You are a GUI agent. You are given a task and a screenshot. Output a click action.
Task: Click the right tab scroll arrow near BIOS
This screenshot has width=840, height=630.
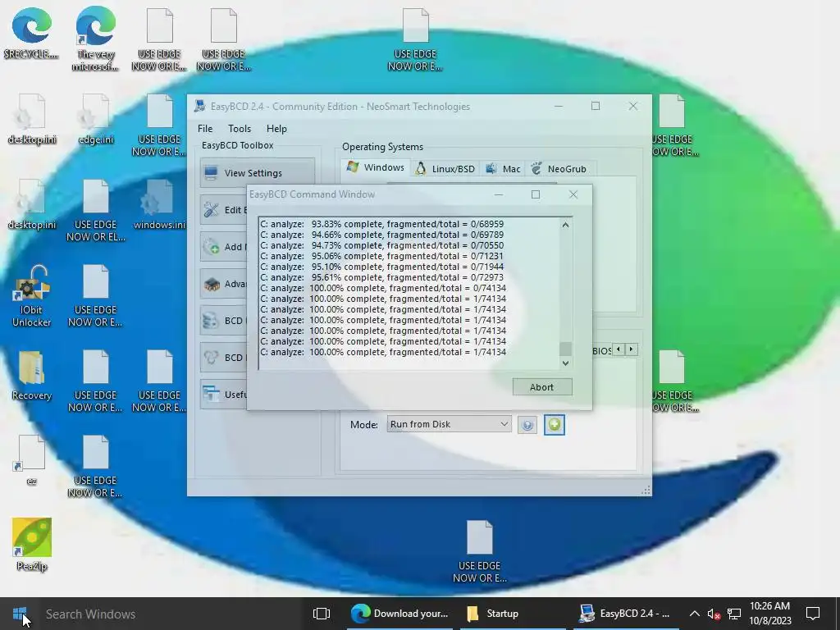(x=632, y=349)
